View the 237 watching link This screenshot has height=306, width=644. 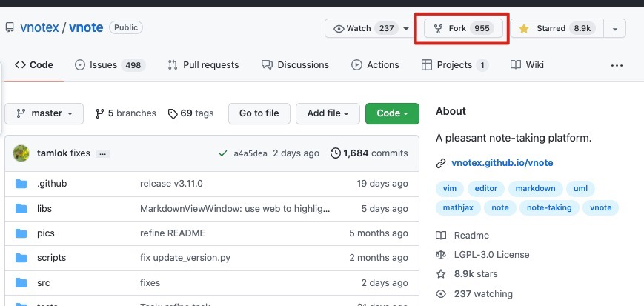click(x=474, y=294)
